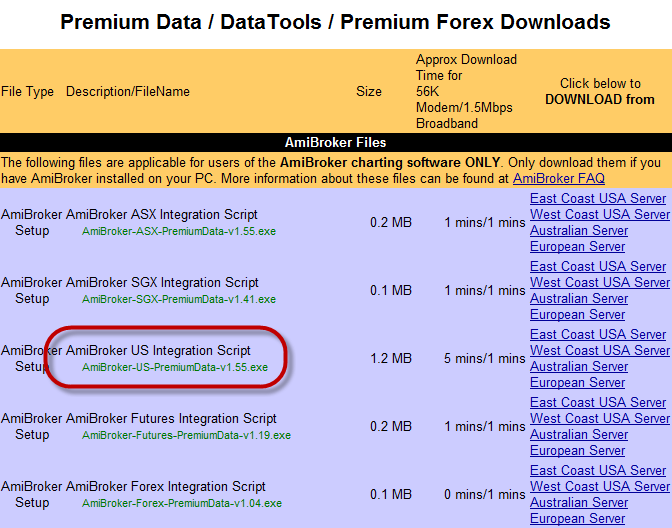Download SGX script from West Coast USA Server
Image resolution: width=672 pixels, height=528 pixels.
(x=600, y=282)
